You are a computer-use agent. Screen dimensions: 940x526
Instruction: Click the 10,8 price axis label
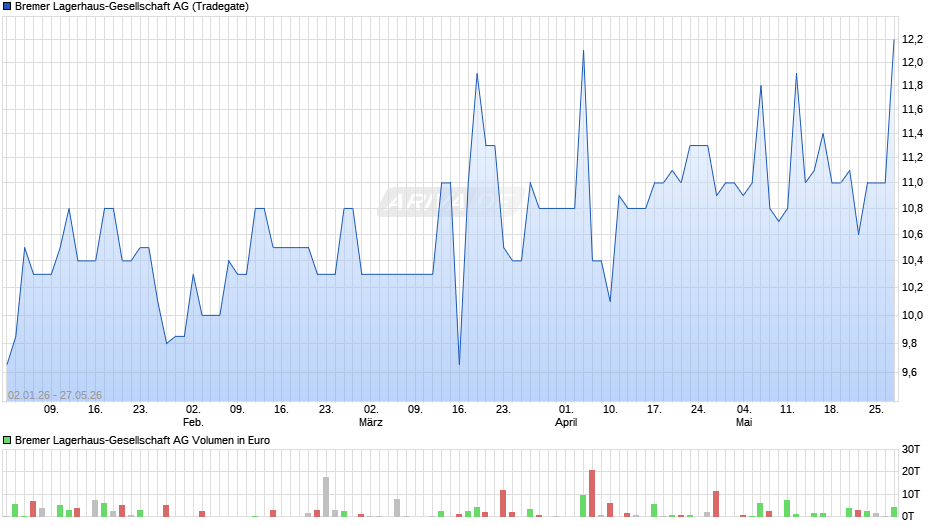(x=912, y=209)
